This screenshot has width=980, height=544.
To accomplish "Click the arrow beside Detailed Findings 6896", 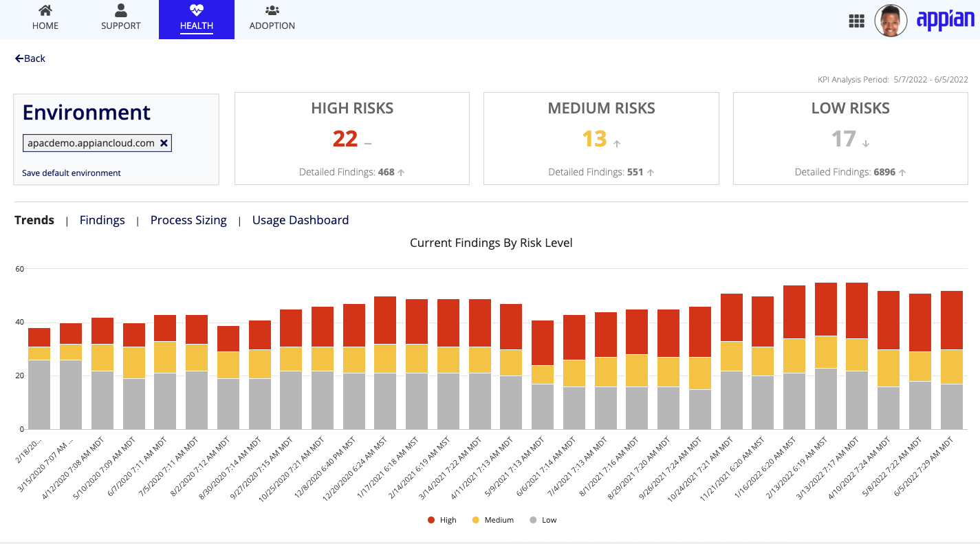I will pyautogui.click(x=902, y=173).
